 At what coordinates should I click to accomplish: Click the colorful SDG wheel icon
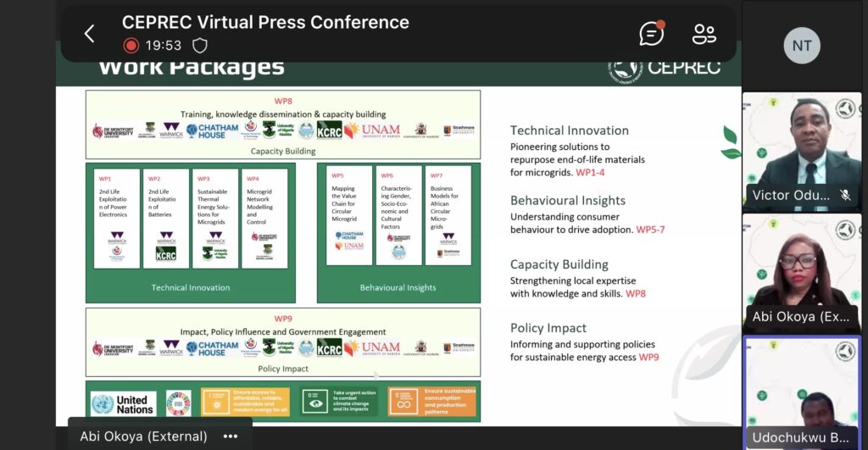[x=179, y=403]
